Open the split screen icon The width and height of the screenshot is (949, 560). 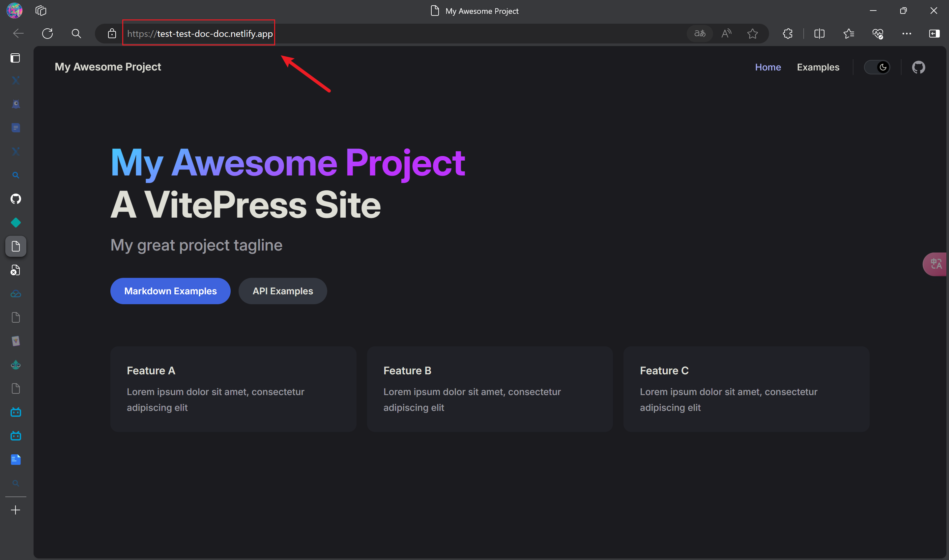point(819,34)
